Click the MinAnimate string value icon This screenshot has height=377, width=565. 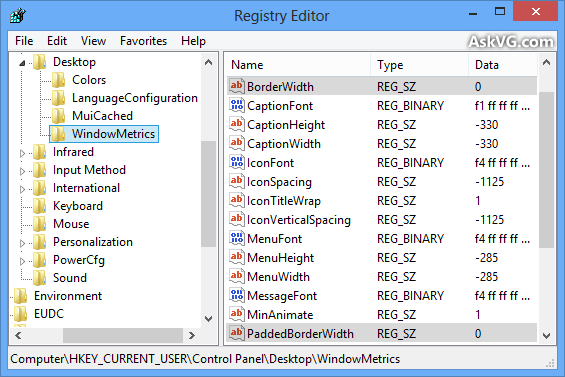237,314
